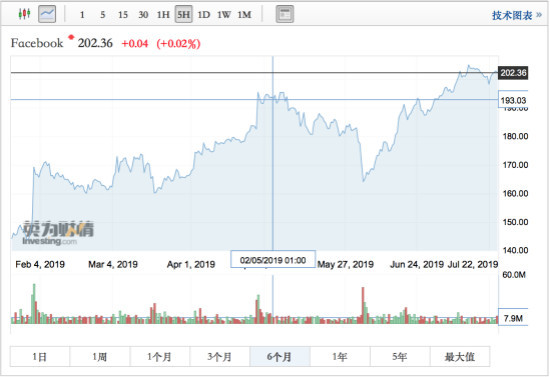Click the Facebook stock name
Viewport: 550px width, 377px height.
(x=37, y=43)
